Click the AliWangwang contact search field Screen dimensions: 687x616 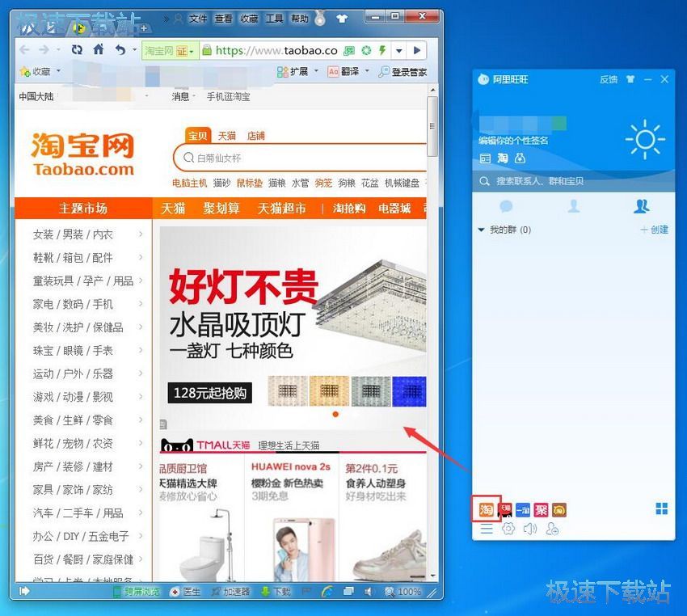tap(574, 181)
